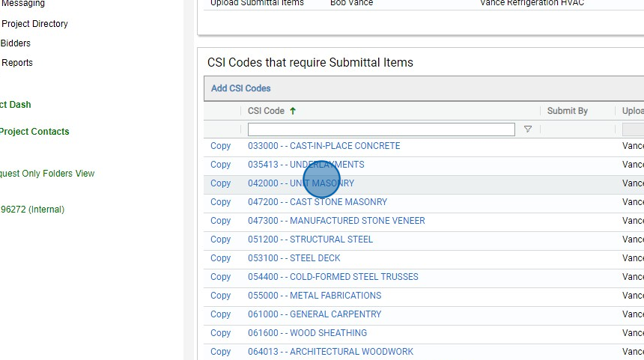Click the 96272 (Internal) link
This screenshot has width=644, height=360.
32,210
